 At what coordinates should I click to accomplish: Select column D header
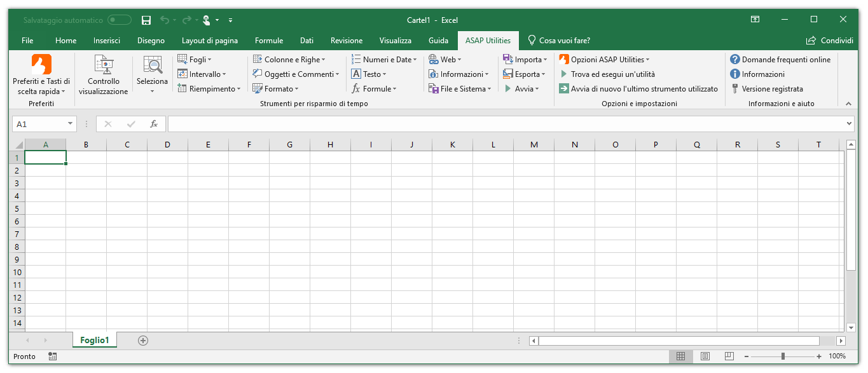click(x=167, y=145)
